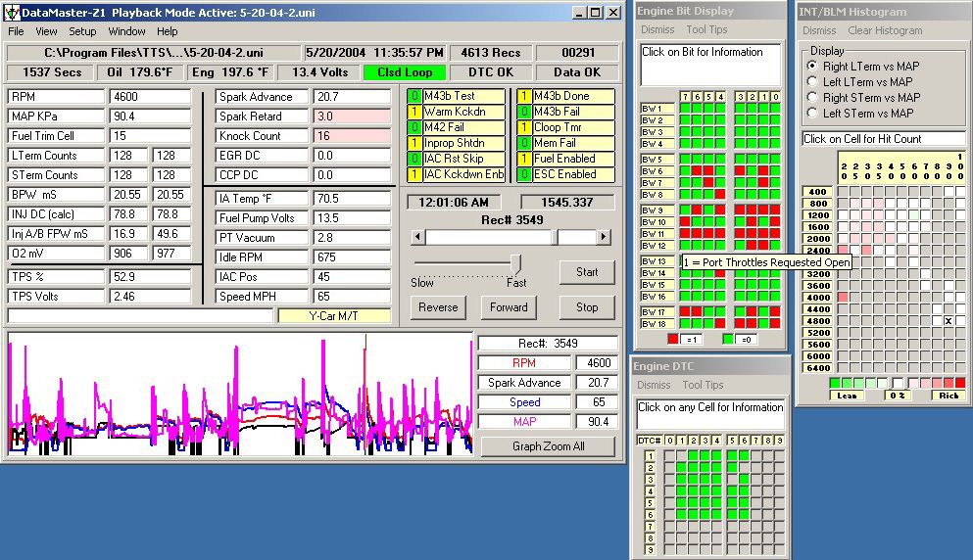Image resolution: width=973 pixels, height=560 pixels.
Task: Select Left LTerm vs MAP radio button
Action: [812, 81]
